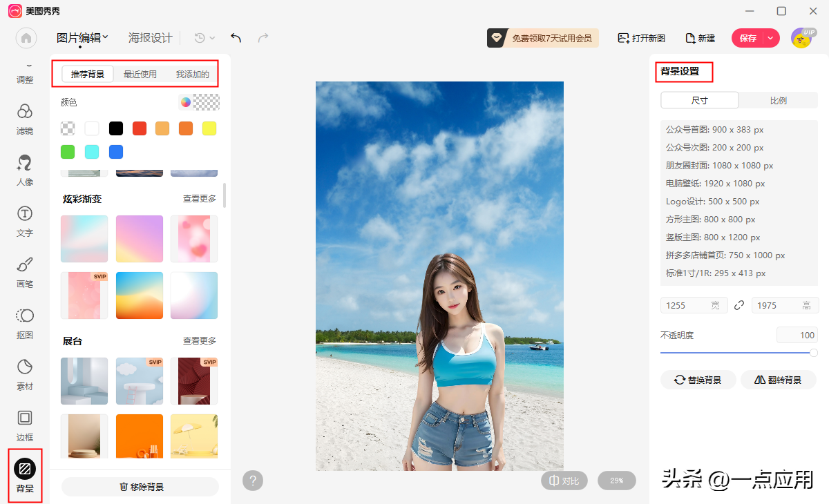The height and width of the screenshot is (504, 829).
Task: Open the VIP user avatar
Action: (801, 38)
